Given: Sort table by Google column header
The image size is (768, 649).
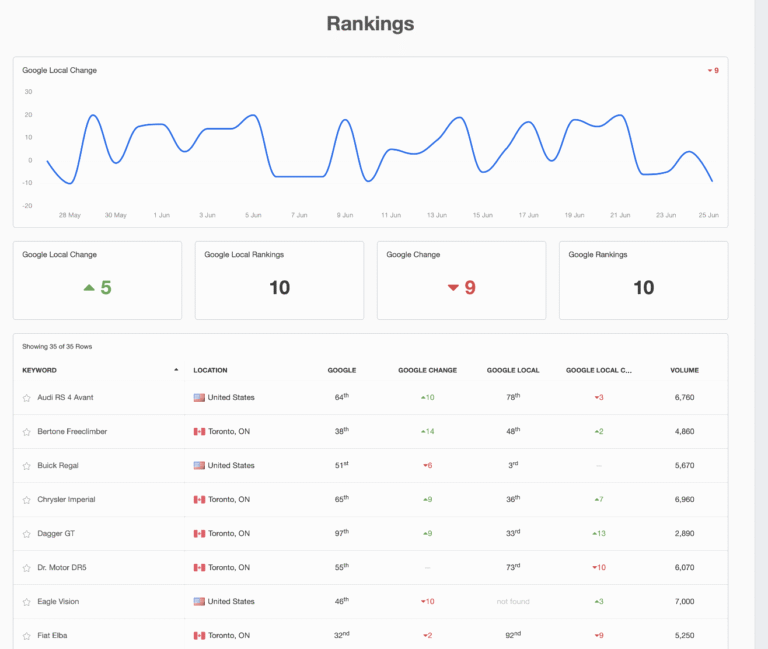Looking at the screenshot, I should [x=342, y=370].
